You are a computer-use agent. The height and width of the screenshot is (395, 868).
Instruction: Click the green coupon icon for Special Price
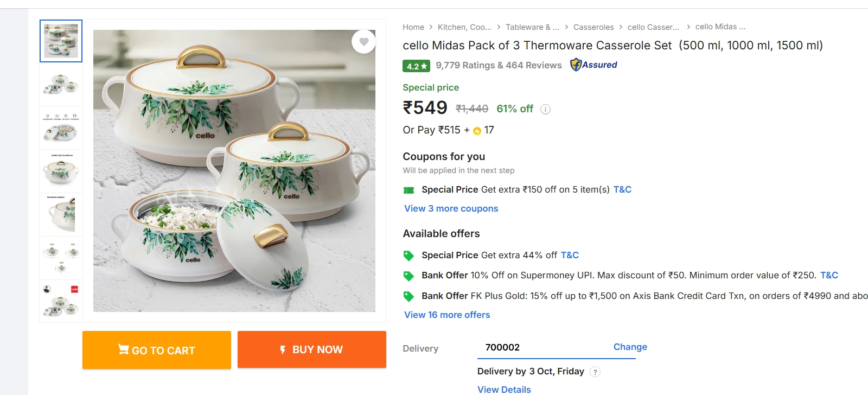[x=409, y=189]
